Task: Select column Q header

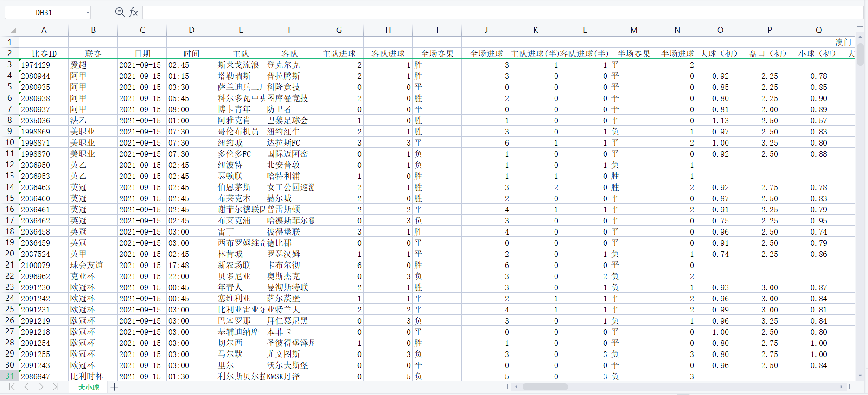Action: click(x=819, y=30)
